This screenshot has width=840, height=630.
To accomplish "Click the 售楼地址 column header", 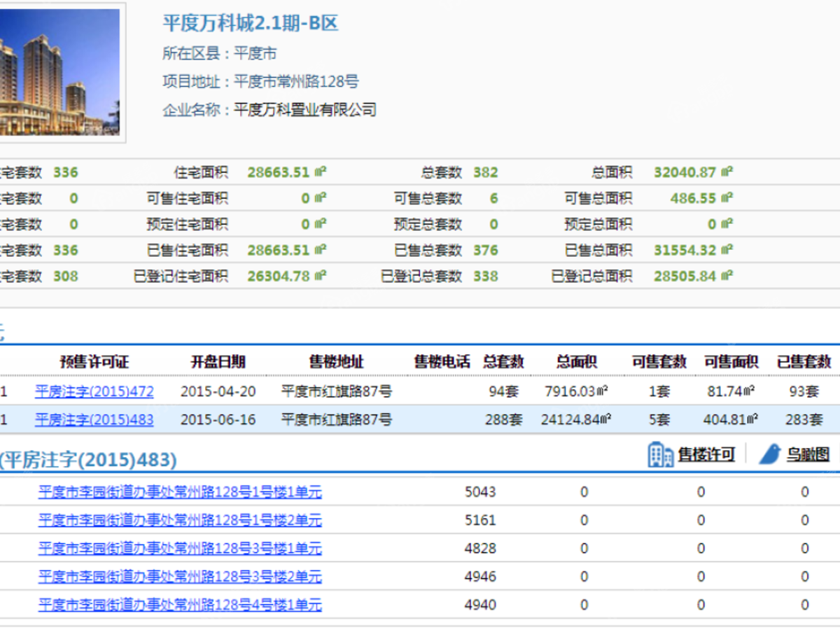I will point(337,362).
